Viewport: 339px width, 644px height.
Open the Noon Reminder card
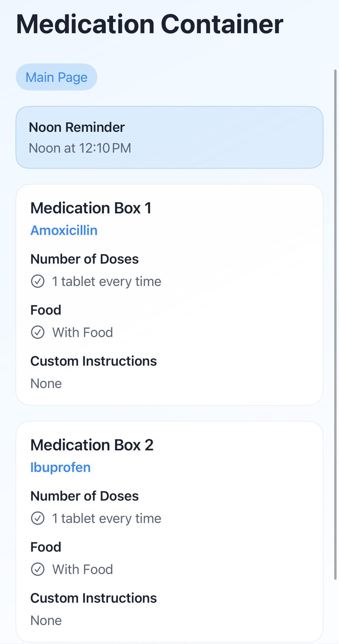[x=169, y=137]
